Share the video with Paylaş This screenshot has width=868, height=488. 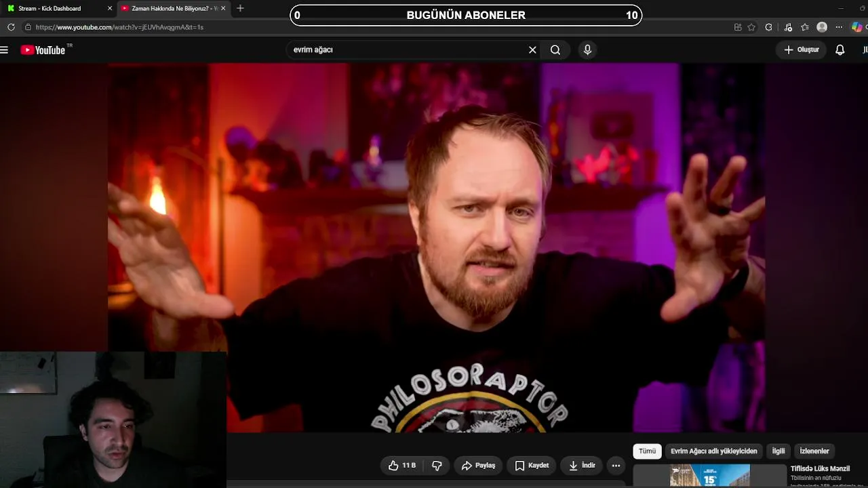tap(479, 466)
